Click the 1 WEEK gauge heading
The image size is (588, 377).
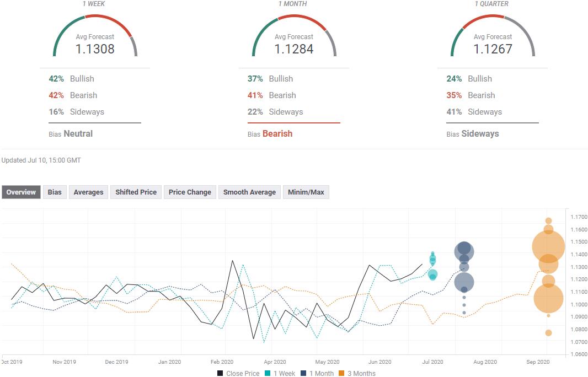[x=94, y=4]
